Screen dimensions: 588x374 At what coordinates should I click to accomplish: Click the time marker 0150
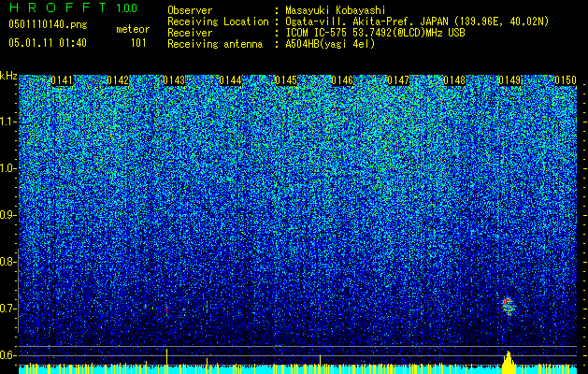[566, 80]
